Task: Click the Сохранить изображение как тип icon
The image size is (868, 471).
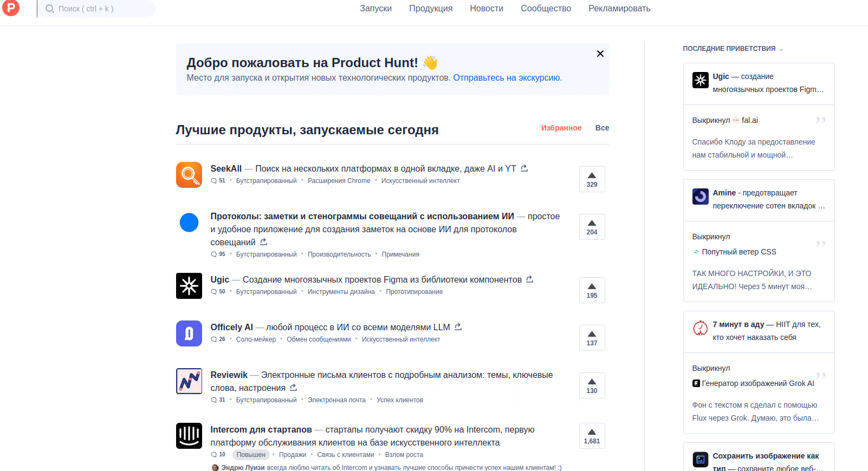Action: click(701, 460)
